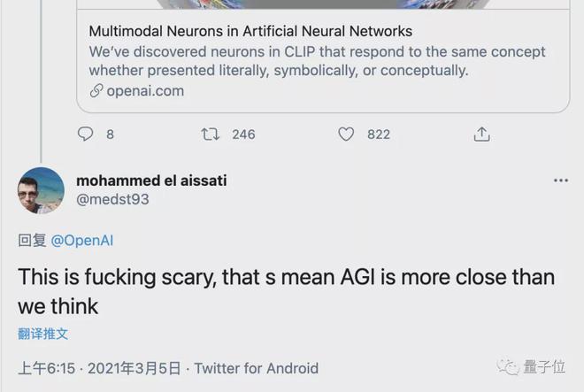The width and height of the screenshot is (584, 392).
Task: Open the three-dot more options menu
Action: click(x=561, y=181)
